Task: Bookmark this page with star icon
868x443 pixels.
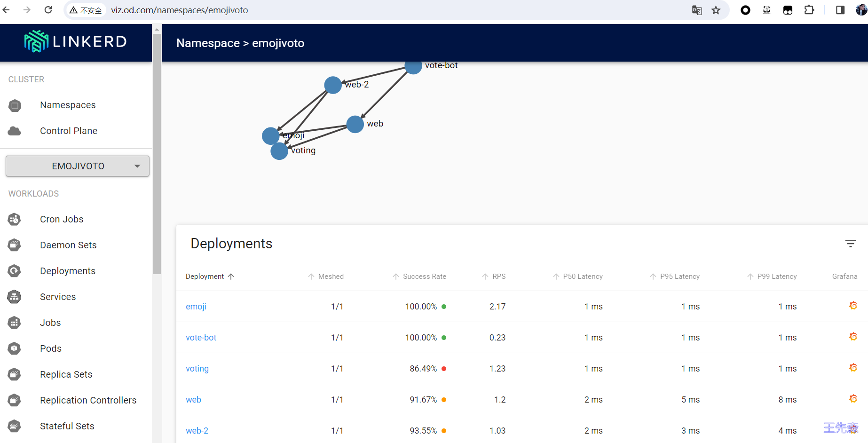Action: click(x=716, y=10)
